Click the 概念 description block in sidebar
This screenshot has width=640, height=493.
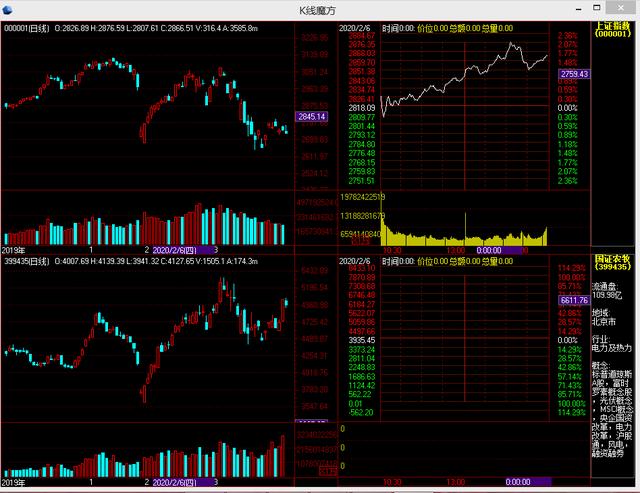point(612,410)
